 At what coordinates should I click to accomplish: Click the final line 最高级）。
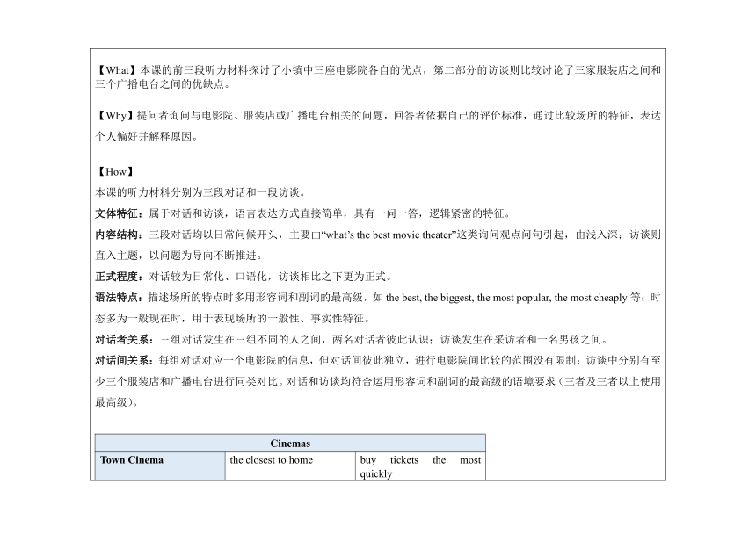click(116, 402)
